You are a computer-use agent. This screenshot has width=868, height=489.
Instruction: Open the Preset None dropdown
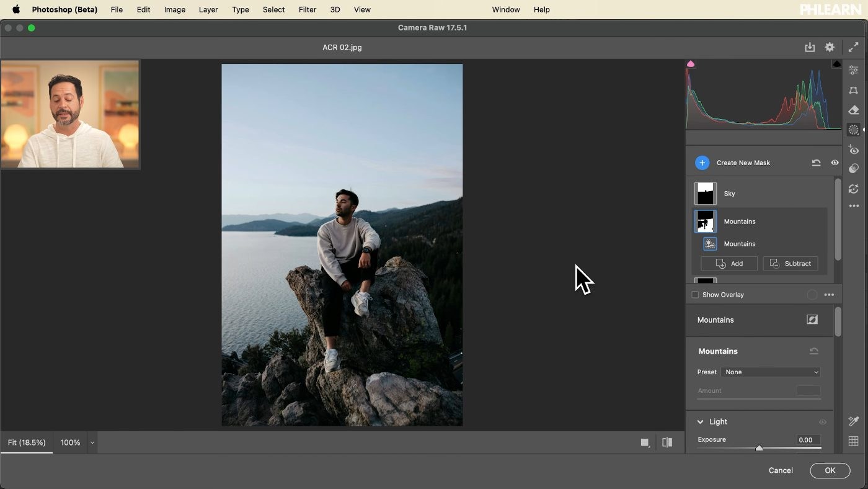tap(771, 372)
